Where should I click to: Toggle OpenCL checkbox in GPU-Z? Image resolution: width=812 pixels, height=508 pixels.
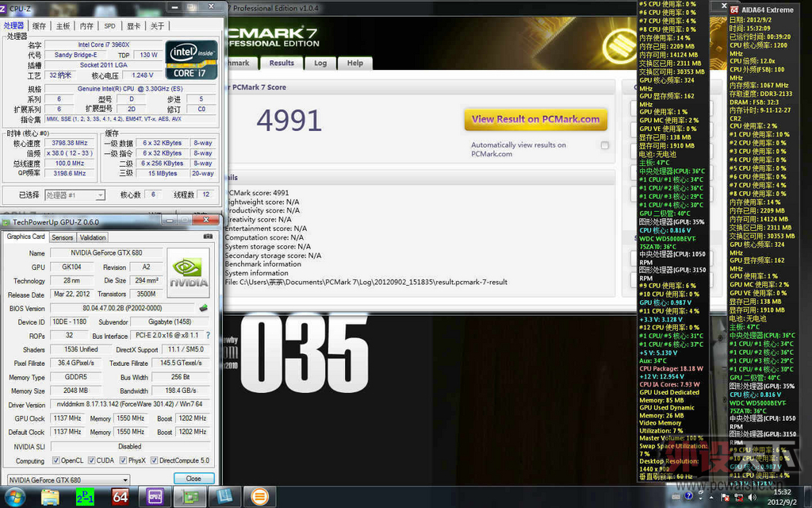pos(56,460)
